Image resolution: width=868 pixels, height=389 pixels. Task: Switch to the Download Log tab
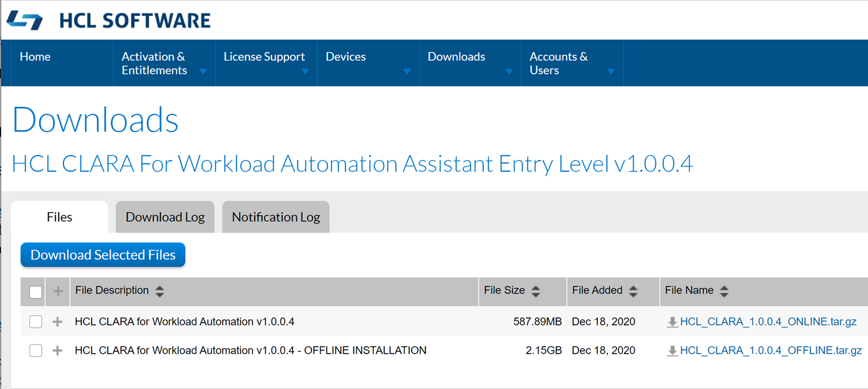(x=165, y=217)
